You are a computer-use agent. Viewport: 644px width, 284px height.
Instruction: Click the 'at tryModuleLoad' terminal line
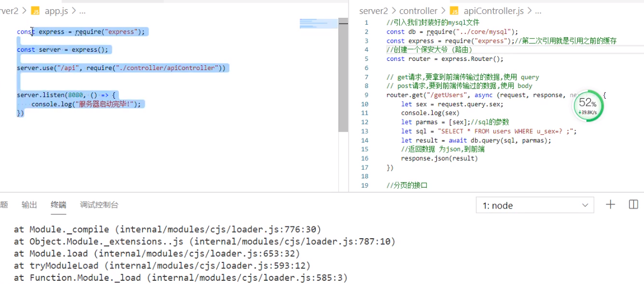tap(162, 266)
